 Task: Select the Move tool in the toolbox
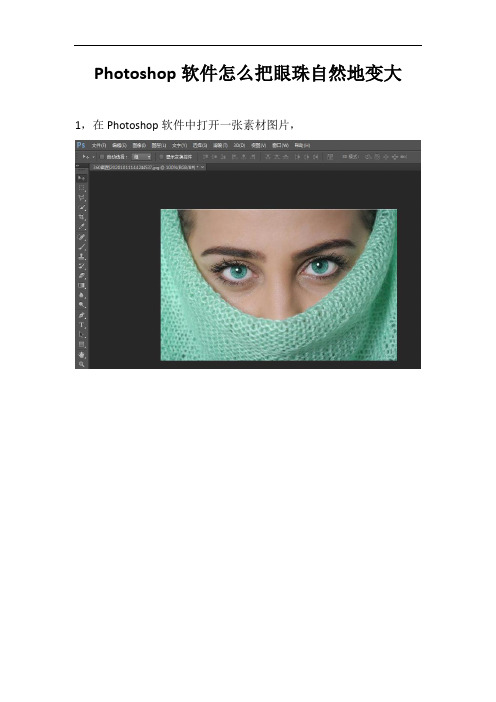(x=81, y=178)
